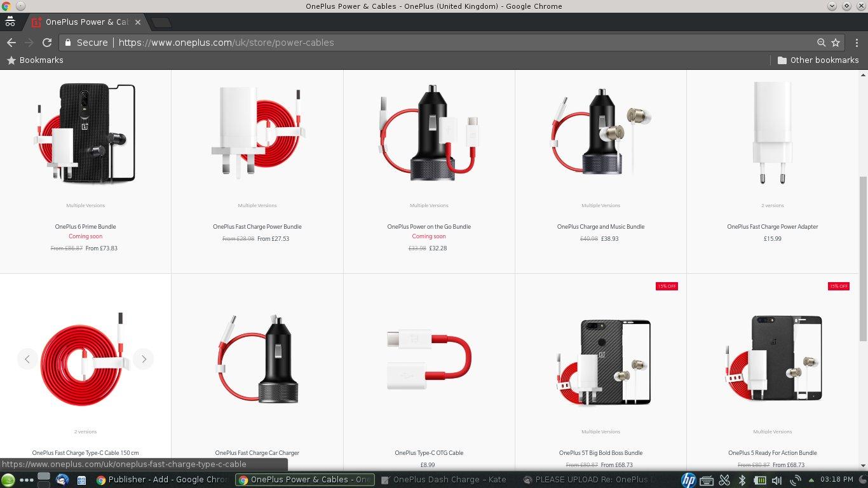The image size is (868, 488).
Task: Click the 15% OFF badge on OnePlus 5 Bundle
Action: 839,287
